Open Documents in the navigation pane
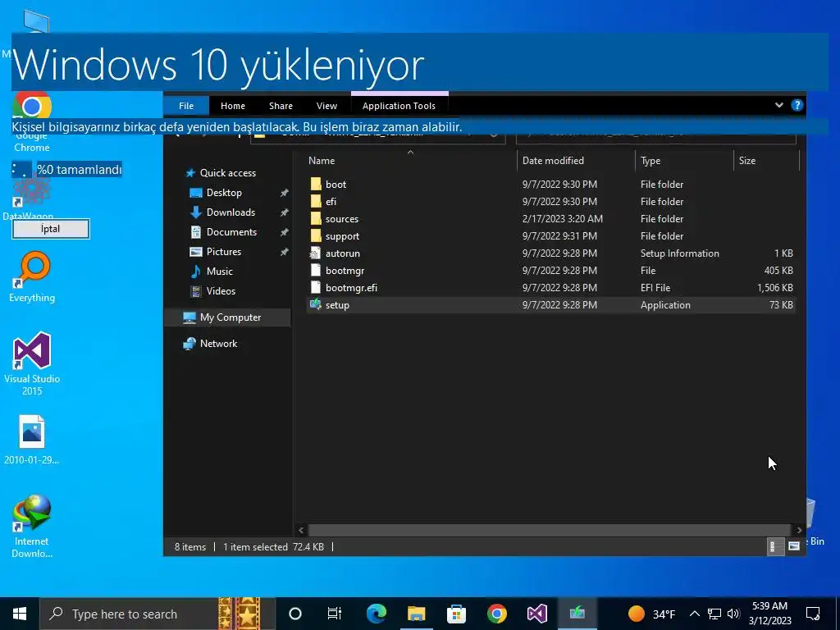Viewport: 840px width, 630px height. pyautogui.click(x=231, y=232)
